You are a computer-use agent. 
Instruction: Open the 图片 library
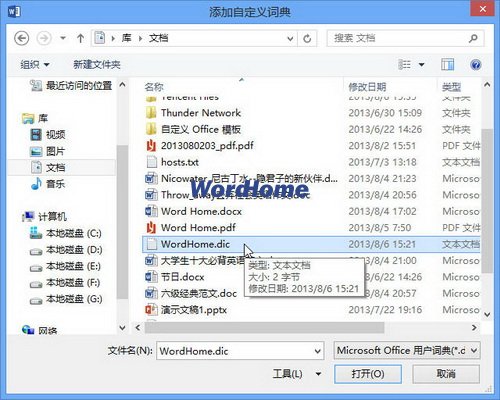tap(47, 151)
